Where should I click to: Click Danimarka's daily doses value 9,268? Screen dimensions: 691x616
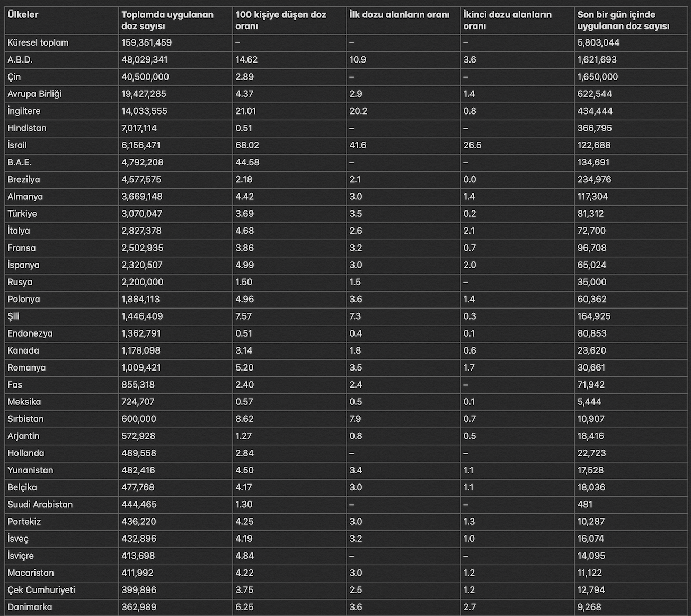[x=589, y=607]
